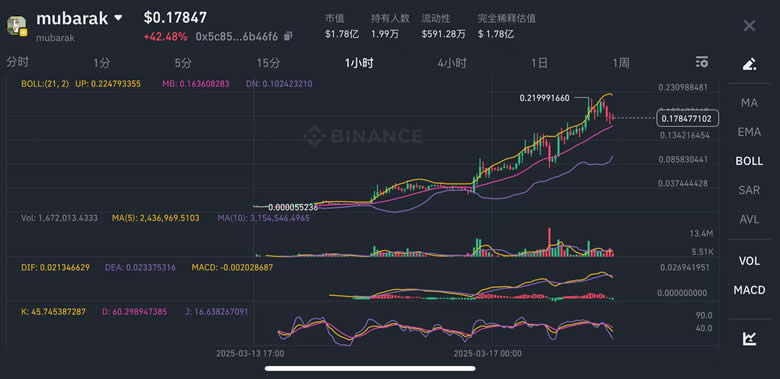This screenshot has height=379, width=780.
Task: Select the 1小时 interval tab
Action: tap(359, 63)
